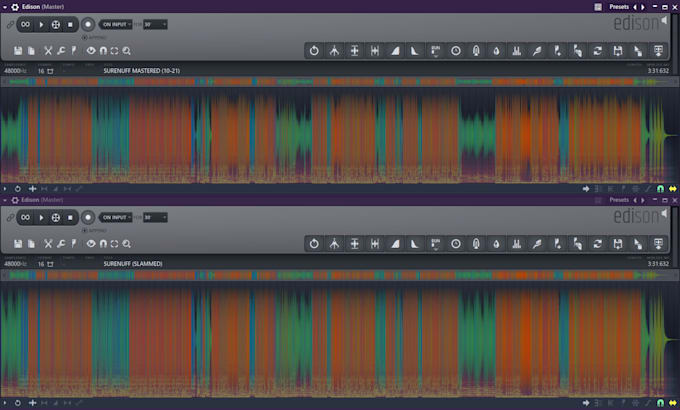Open the Edit scissors menu in top Edison
Screen dimensions: 680x410
tap(48, 51)
